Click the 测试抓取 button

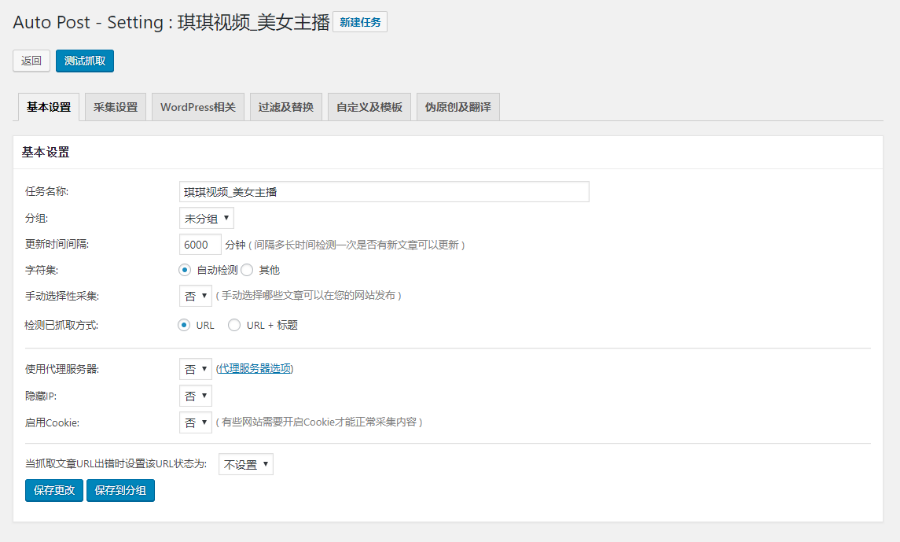click(85, 61)
